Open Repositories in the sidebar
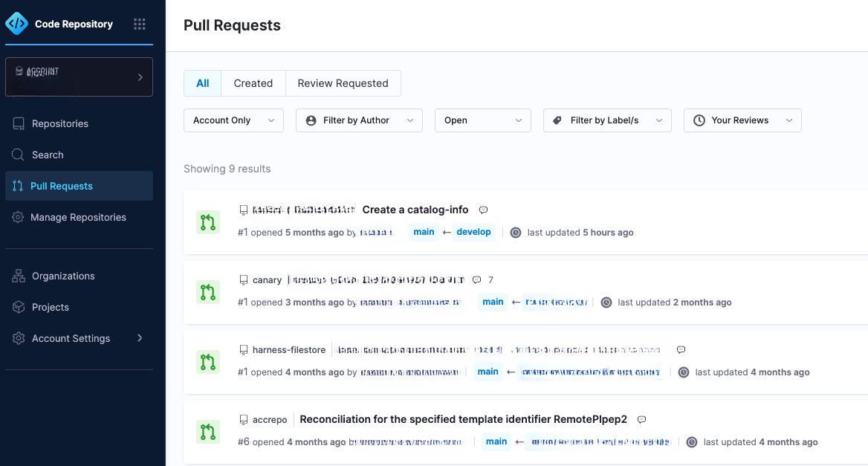 pos(59,123)
